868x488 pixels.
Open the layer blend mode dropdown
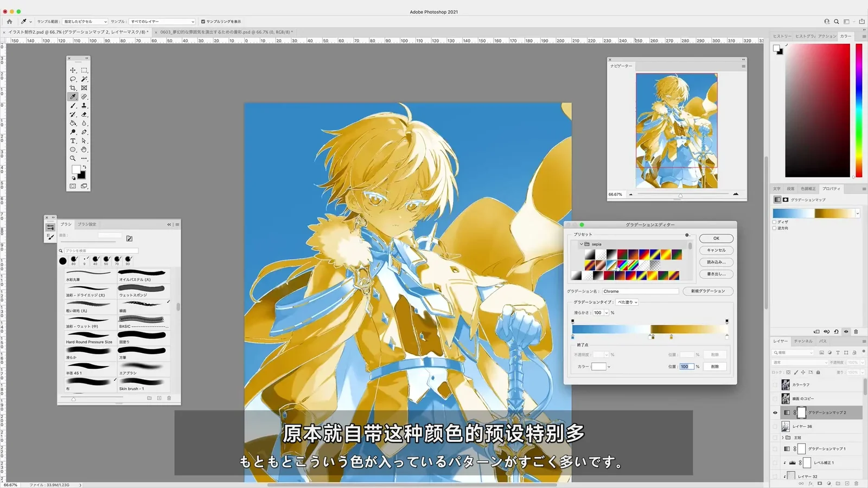pyautogui.click(x=801, y=362)
